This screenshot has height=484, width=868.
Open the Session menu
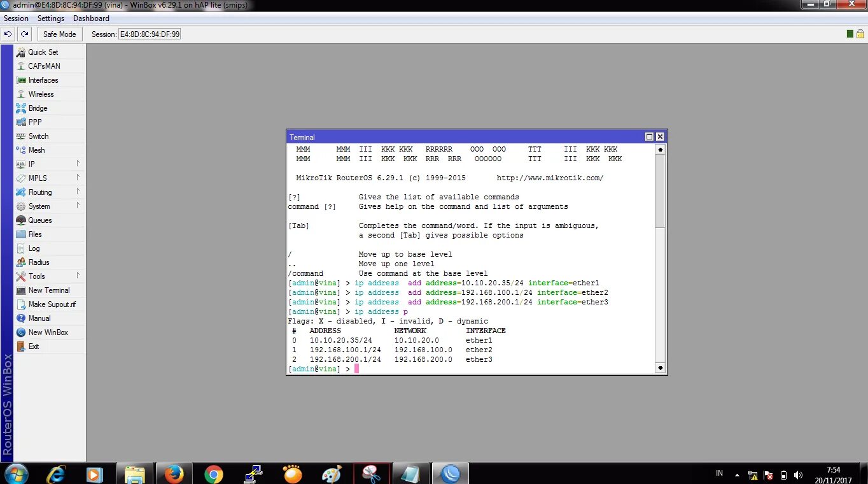coord(16,18)
